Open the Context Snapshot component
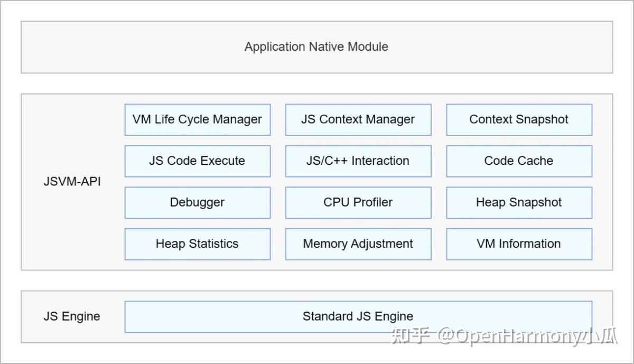This screenshot has height=364, width=634. [x=518, y=119]
